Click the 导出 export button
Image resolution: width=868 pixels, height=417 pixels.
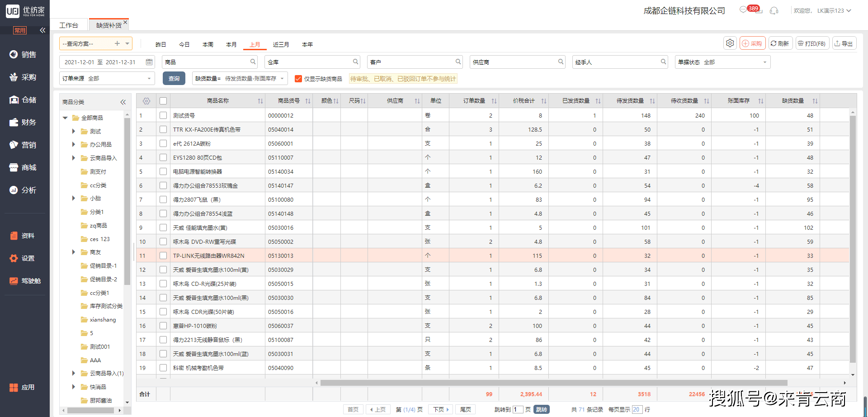tap(844, 43)
